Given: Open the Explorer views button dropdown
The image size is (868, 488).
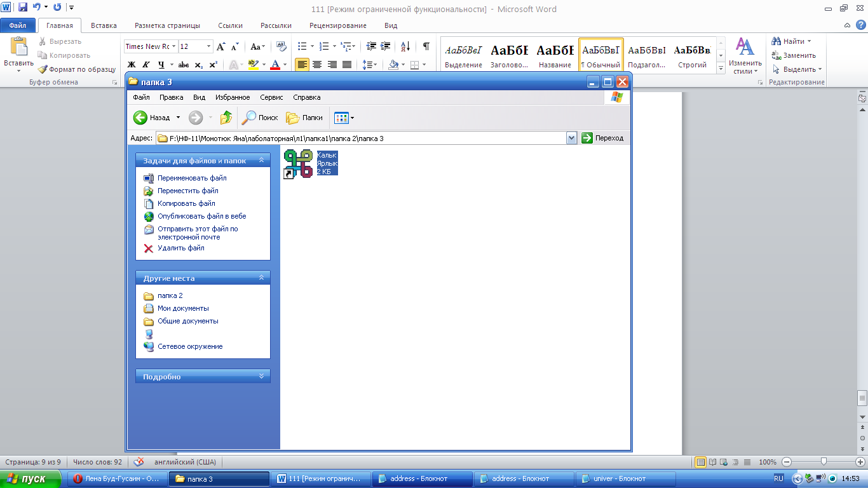Looking at the screenshot, I should 353,118.
